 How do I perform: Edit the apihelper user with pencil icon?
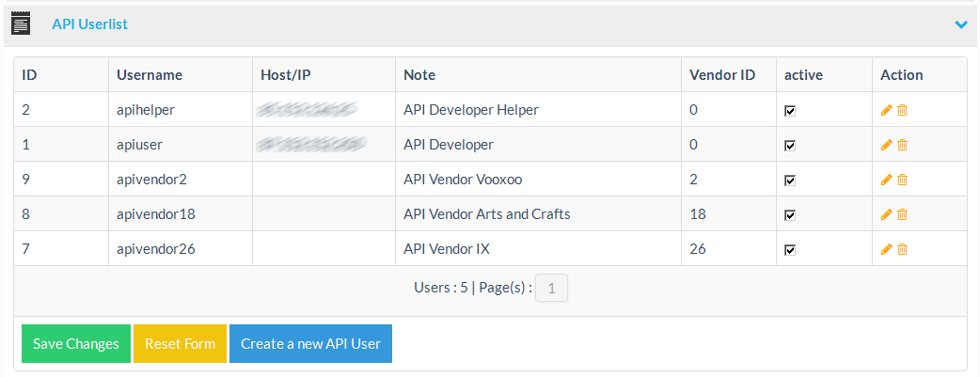coord(885,110)
